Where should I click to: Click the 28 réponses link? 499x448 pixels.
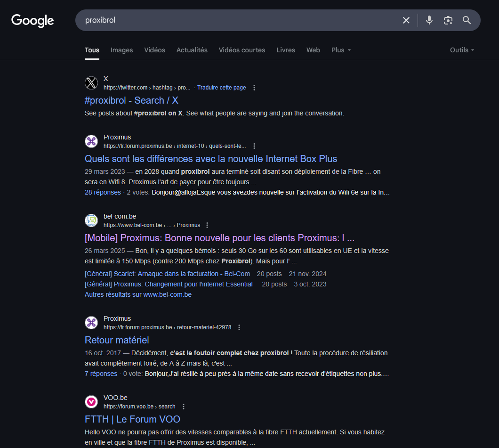(103, 192)
